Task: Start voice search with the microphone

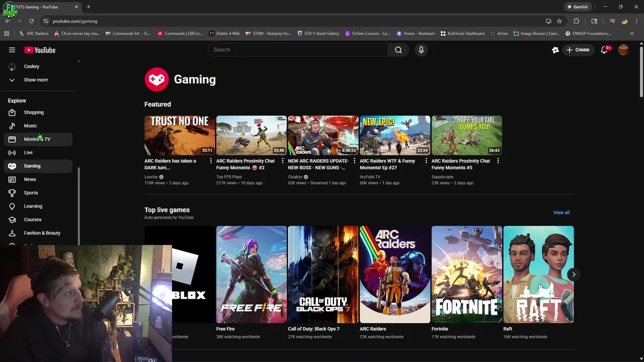Action: click(421, 50)
